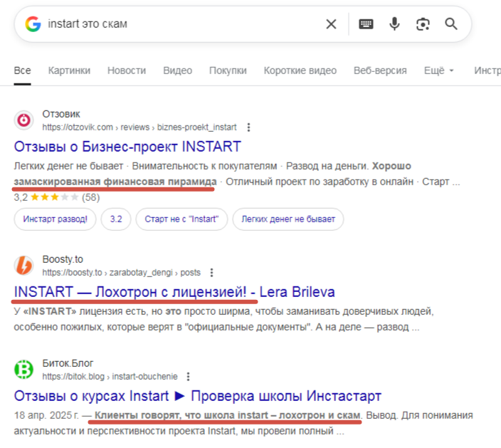
Task: Open link Отзывы о Бизнес-проект INSTART
Action: click(127, 147)
